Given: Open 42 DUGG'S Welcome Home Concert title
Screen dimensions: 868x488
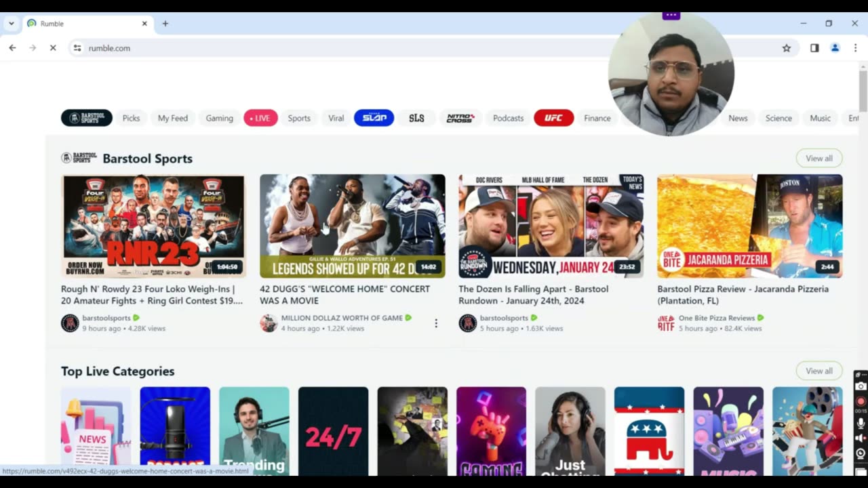Looking at the screenshot, I should point(345,295).
